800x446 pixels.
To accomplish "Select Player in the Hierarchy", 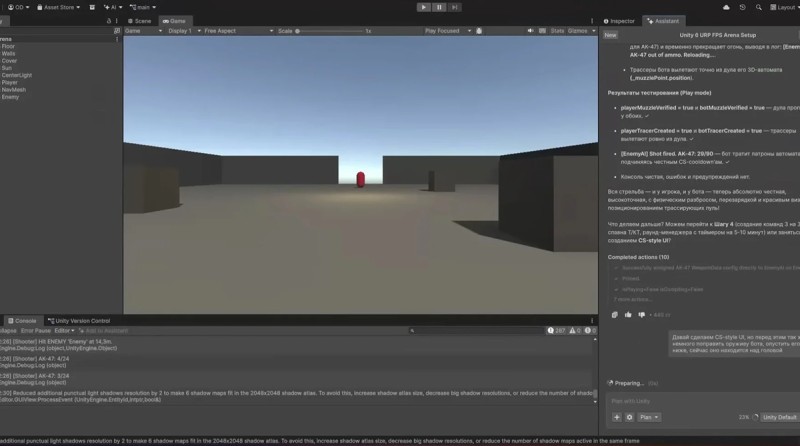I will [10, 82].
